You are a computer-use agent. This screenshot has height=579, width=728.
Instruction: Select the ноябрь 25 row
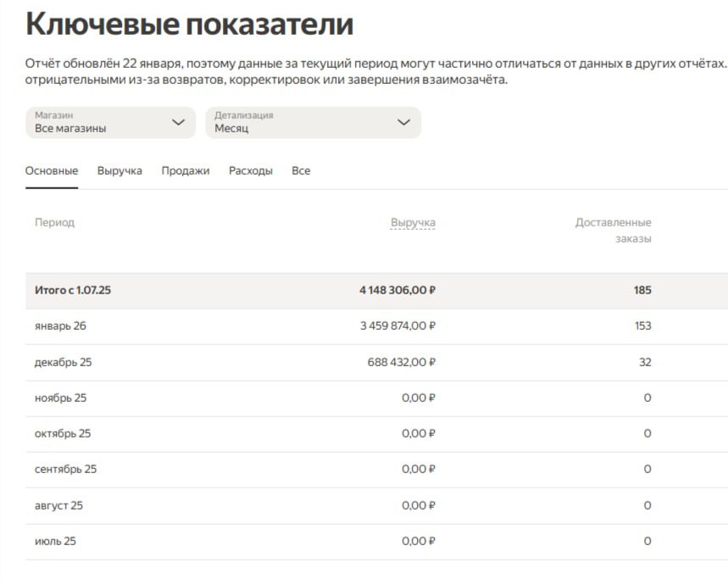(x=376, y=398)
